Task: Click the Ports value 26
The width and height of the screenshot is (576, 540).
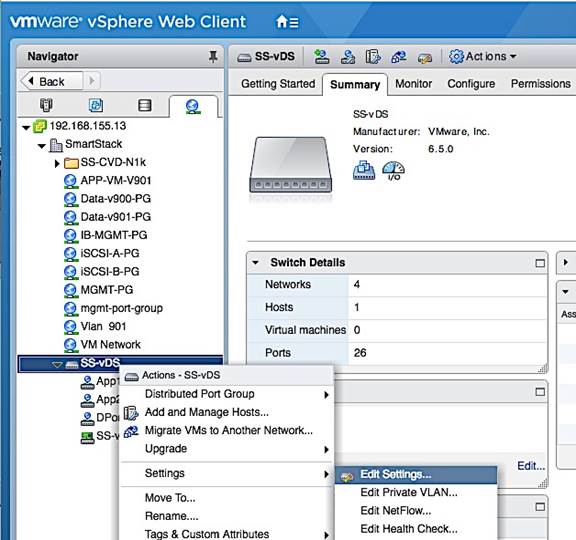Action: pos(360,353)
